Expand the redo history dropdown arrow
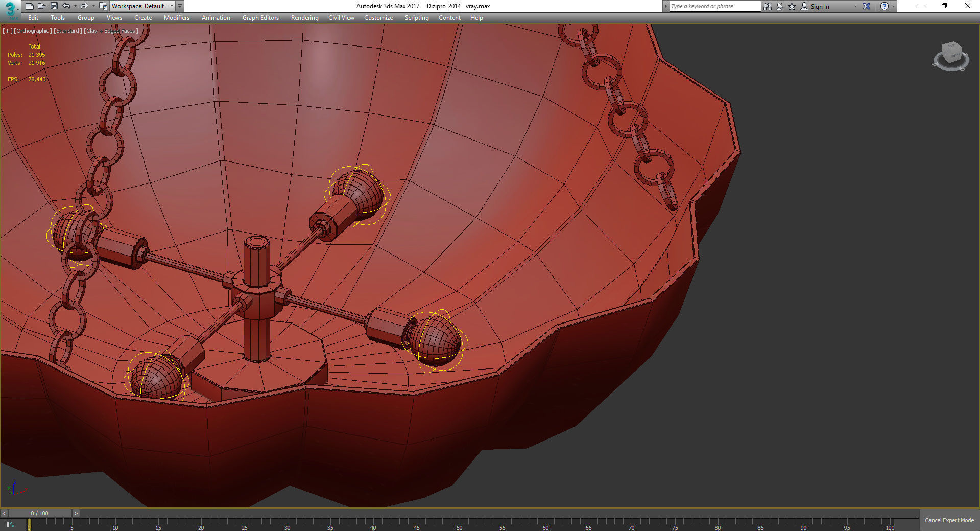Image resolution: width=980 pixels, height=531 pixels. (93, 6)
